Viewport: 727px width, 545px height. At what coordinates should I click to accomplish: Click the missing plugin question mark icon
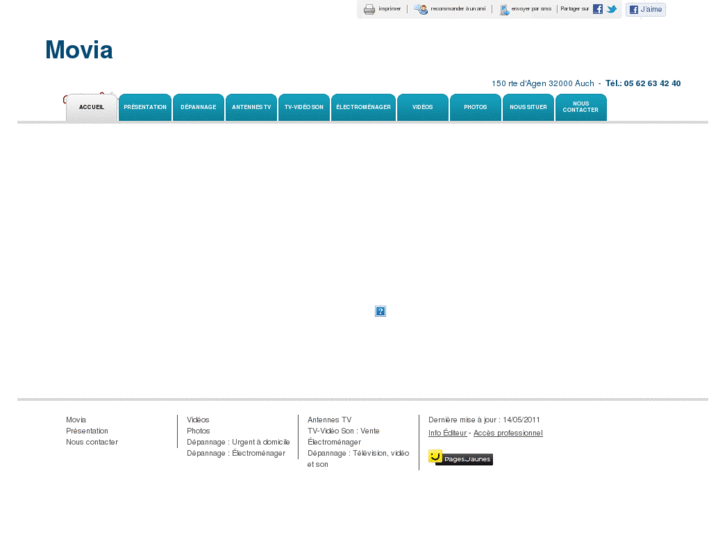(380, 311)
